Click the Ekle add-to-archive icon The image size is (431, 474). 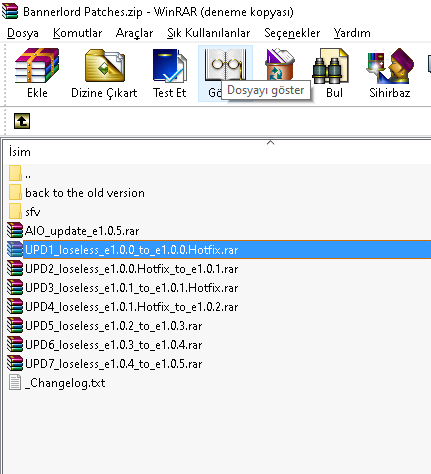click(37, 66)
